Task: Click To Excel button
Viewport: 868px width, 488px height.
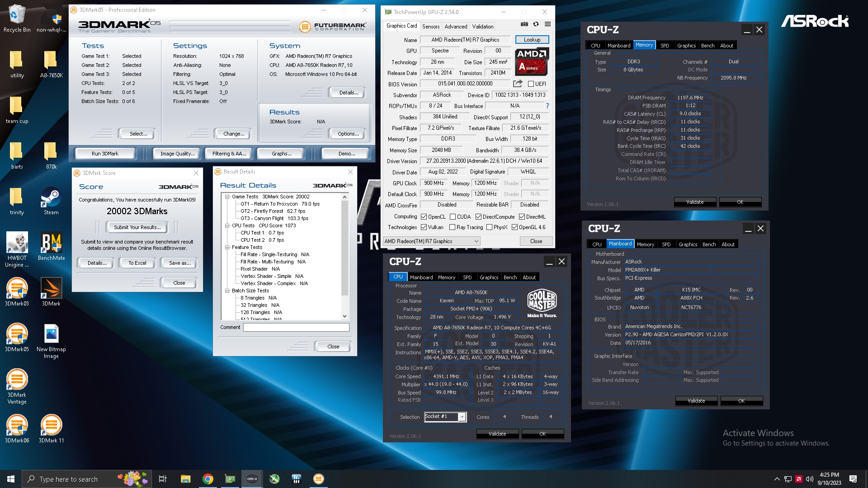Action: [x=137, y=263]
